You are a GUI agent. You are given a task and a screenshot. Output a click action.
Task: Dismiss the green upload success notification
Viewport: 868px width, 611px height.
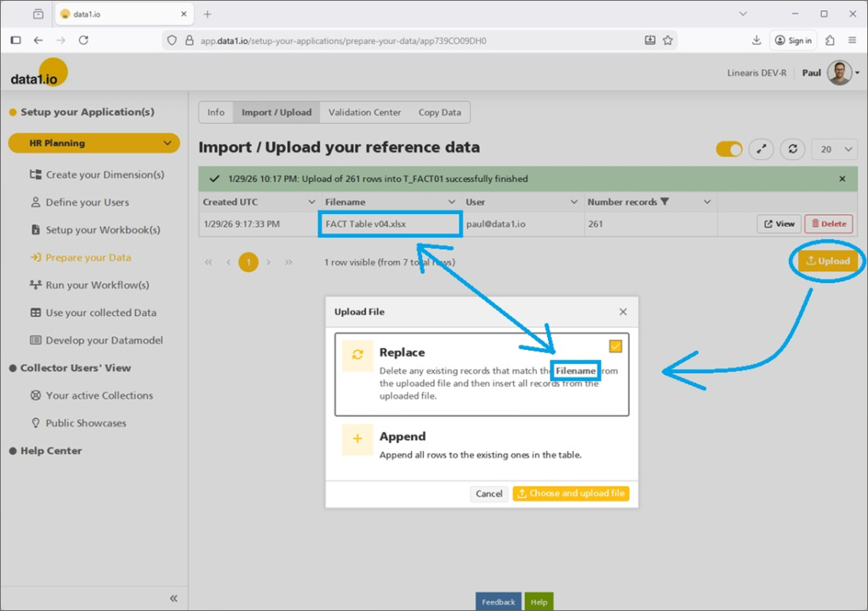pos(842,179)
